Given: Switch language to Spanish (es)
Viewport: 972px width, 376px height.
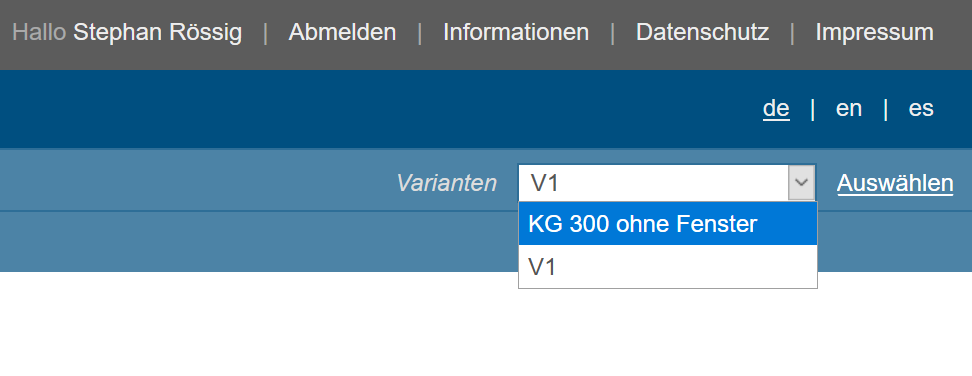Looking at the screenshot, I should tap(921, 108).
